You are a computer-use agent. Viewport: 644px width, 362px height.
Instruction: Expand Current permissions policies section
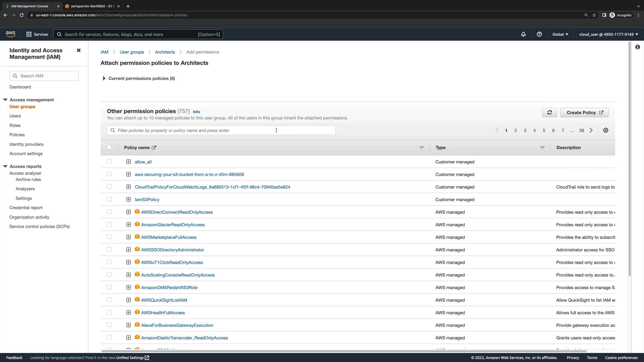tap(104, 78)
